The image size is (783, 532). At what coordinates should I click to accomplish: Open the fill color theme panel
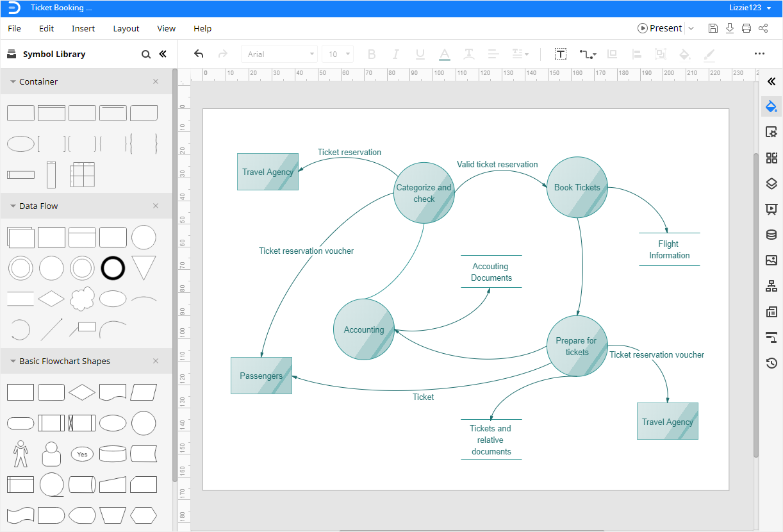coord(771,106)
